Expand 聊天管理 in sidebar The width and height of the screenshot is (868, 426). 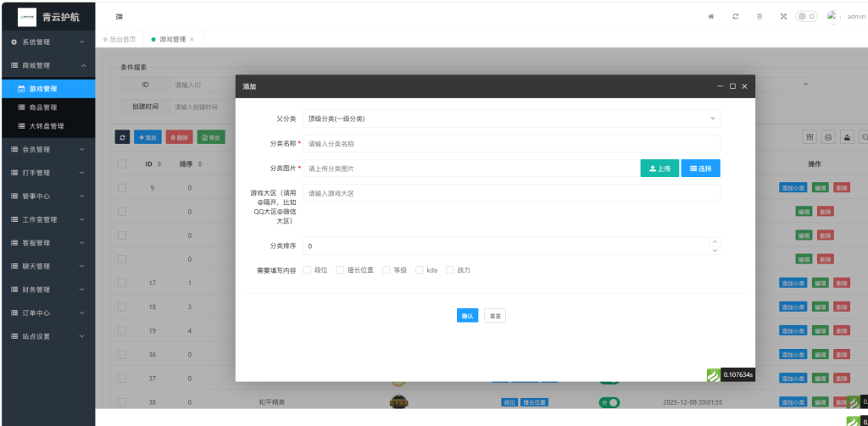coord(47,266)
